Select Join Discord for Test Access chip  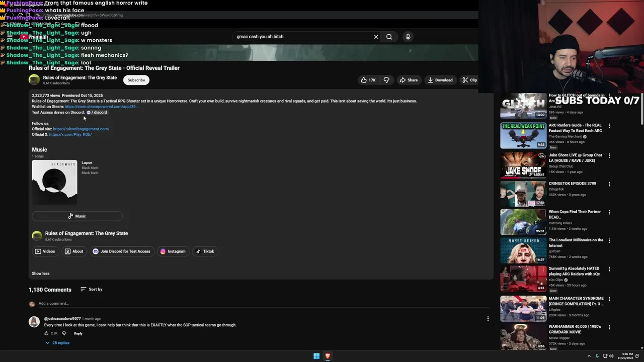(x=121, y=251)
